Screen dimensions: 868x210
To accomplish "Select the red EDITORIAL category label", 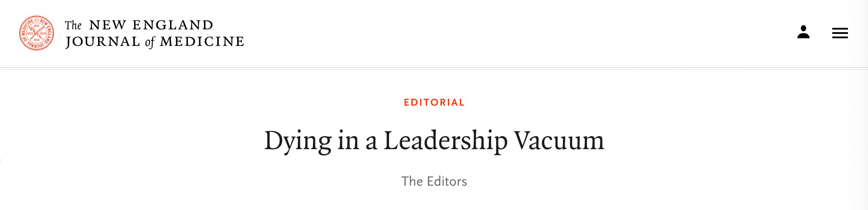I will pyautogui.click(x=434, y=103).
